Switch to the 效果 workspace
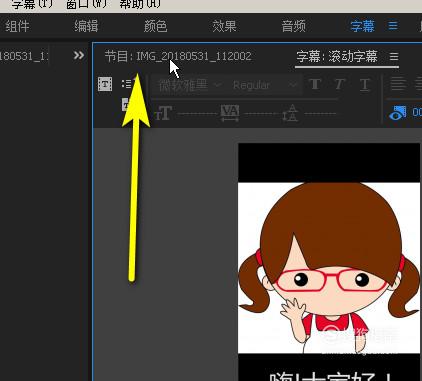 click(x=224, y=26)
